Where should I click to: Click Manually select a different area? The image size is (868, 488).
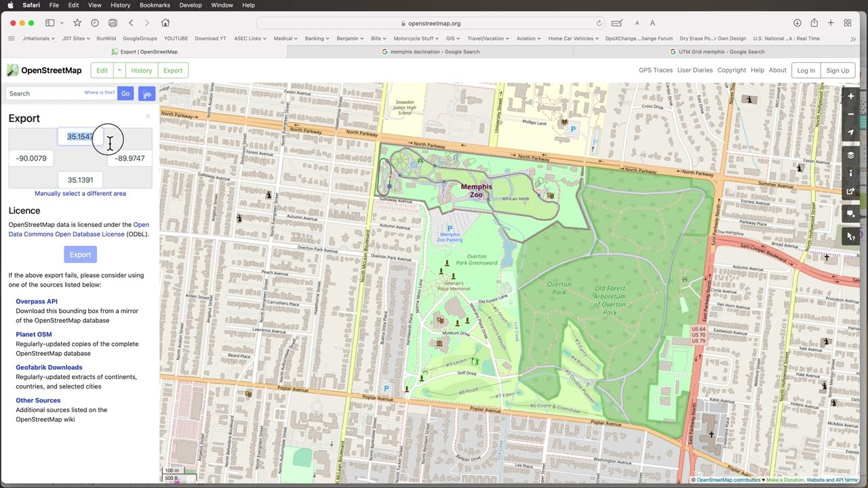[80, 194]
